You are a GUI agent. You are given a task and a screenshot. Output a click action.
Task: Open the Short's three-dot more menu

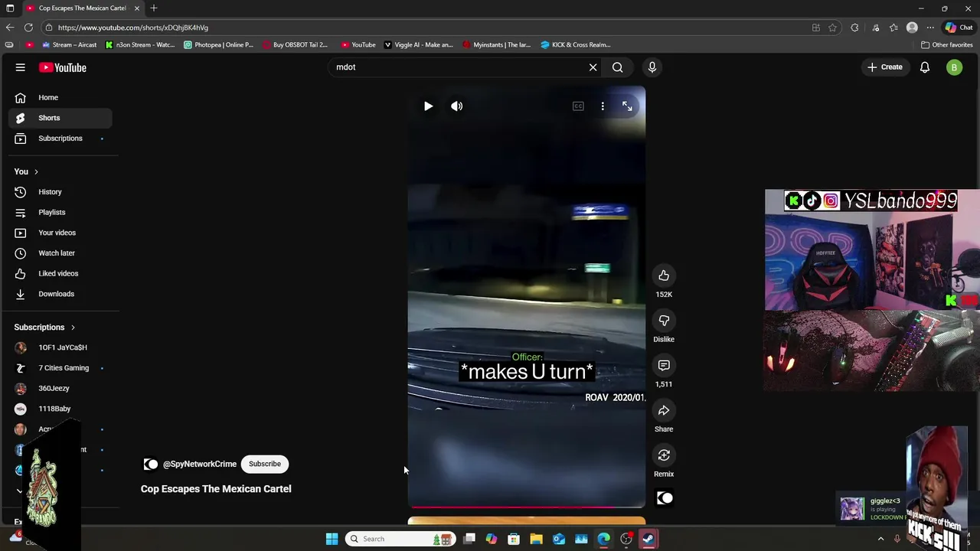[x=603, y=106]
